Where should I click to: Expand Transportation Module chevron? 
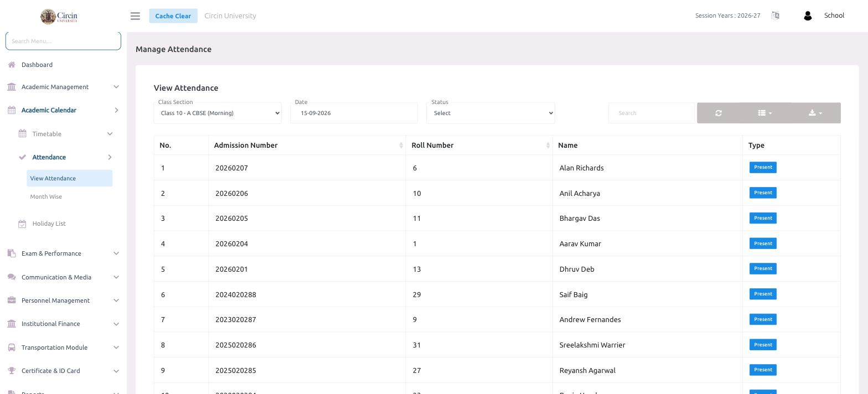coord(116,348)
